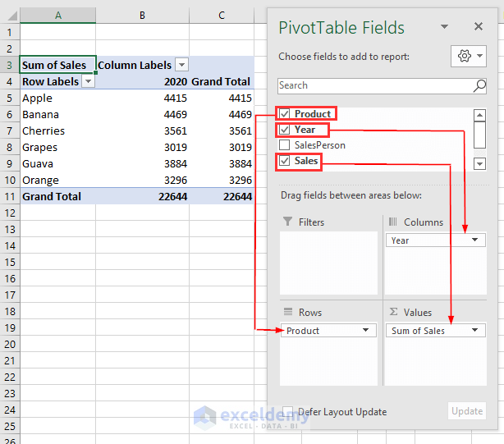Click the Values sigma icon
This screenshot has height=444, width=504.
pos(392,312)
